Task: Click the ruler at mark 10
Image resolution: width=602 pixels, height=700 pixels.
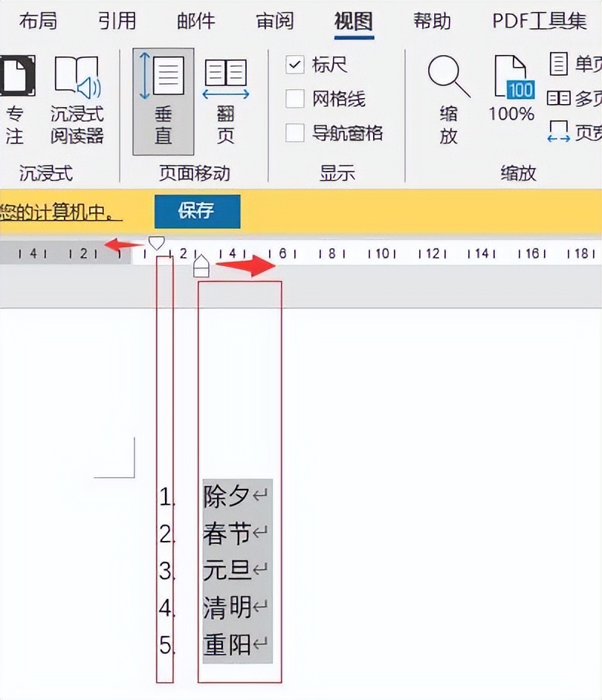Action: pos(382,253)
